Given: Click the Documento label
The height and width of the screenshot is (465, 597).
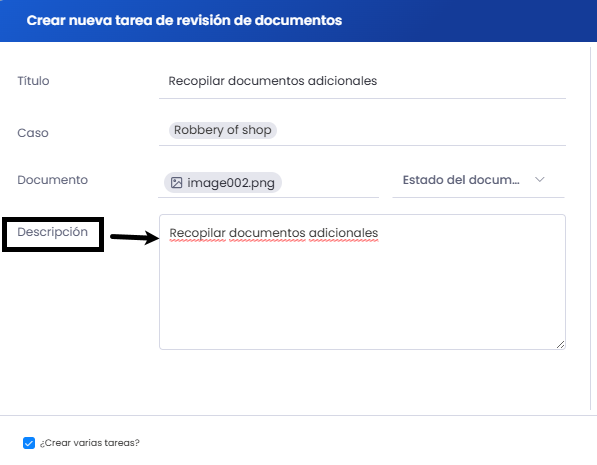Looking at the screenshot, I should pyautogui.click(x=53, y=180).
